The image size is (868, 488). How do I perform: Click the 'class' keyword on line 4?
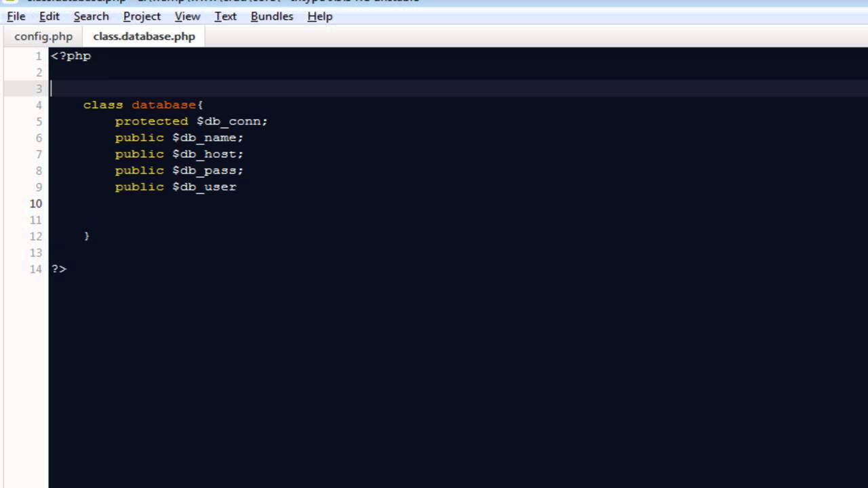(x=103, y=105)
